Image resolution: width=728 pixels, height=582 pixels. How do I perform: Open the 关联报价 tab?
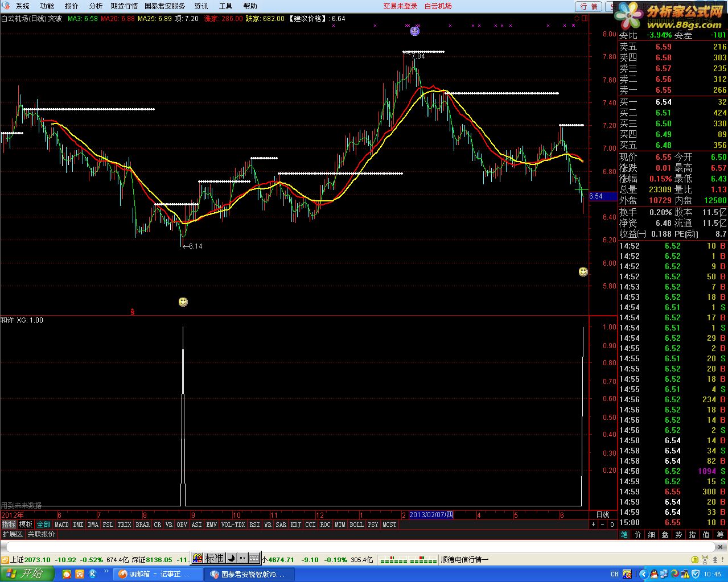point(42,534)
